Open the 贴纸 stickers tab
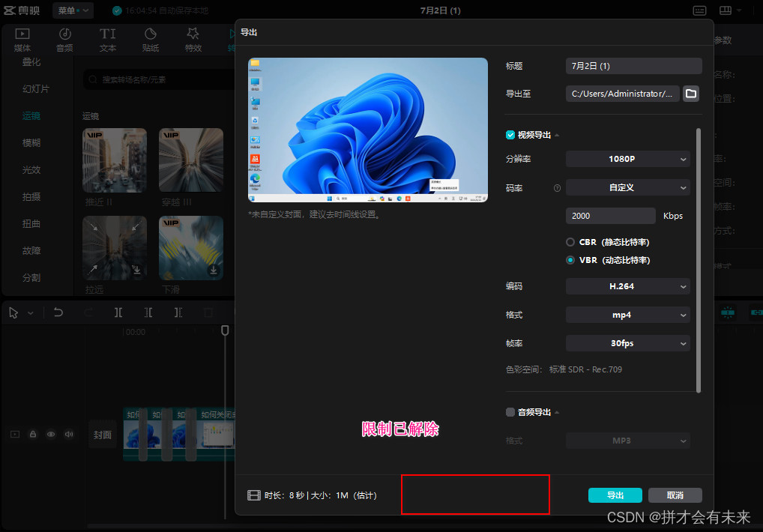Image resolution: width=763 pixels, height=532 pixels. [151, 40]
